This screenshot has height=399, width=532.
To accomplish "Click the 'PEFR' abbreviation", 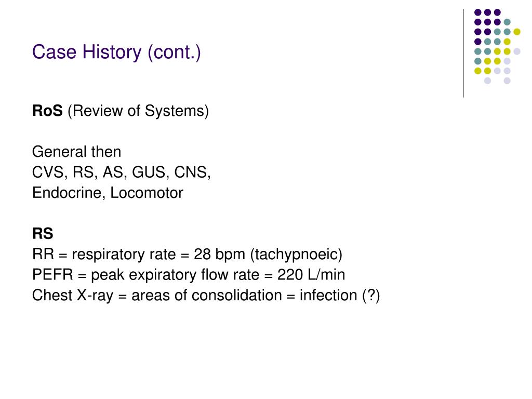I will [52, 274].
